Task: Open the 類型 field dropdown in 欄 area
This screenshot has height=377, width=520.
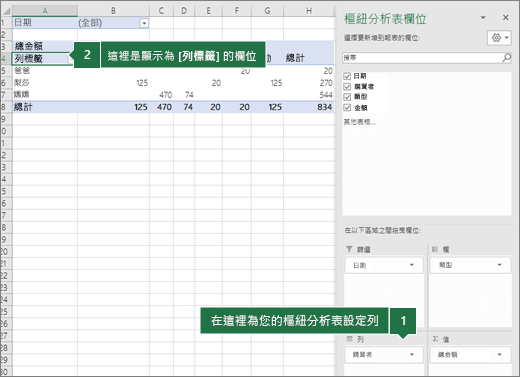Action: pyautogui.click(x=500, y=265)
